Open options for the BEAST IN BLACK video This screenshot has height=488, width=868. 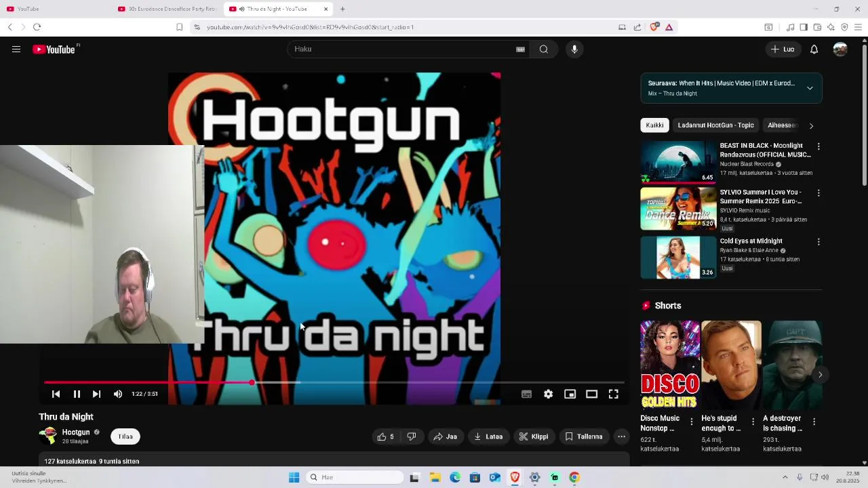point(818,146)
